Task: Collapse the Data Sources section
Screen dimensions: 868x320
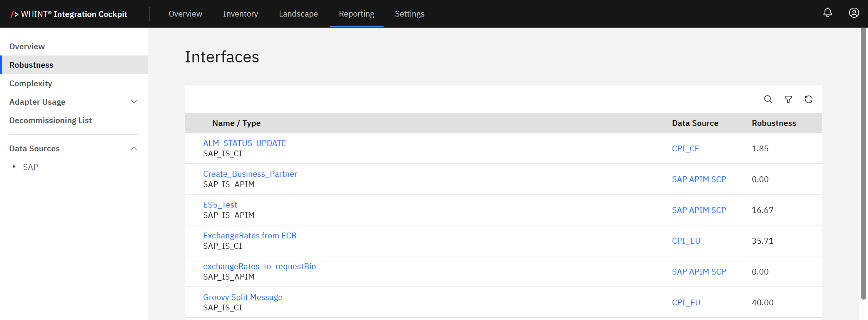Action: 134,149
